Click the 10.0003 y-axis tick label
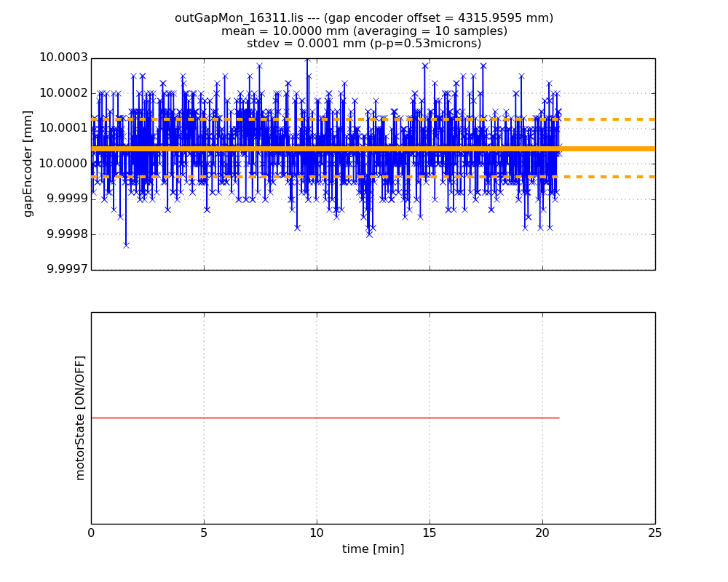The height and width of the screenshot is (582, 728). click(x=63, y=58)
